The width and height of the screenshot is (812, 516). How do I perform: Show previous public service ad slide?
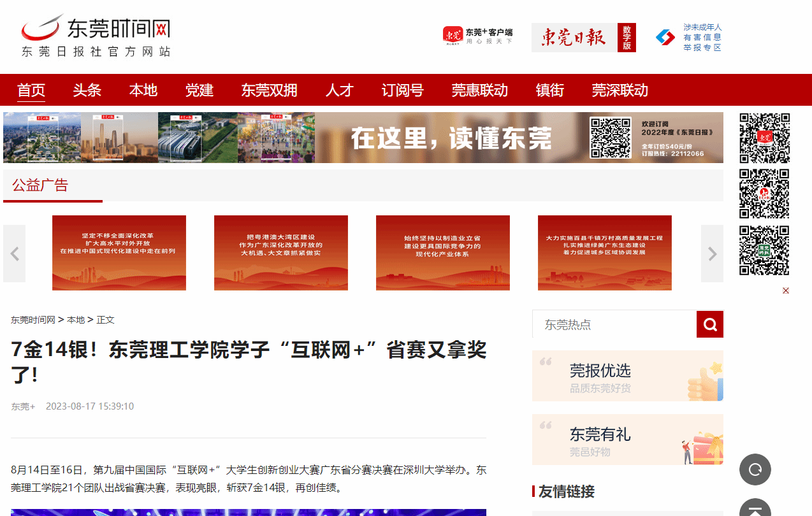[15, 254]
